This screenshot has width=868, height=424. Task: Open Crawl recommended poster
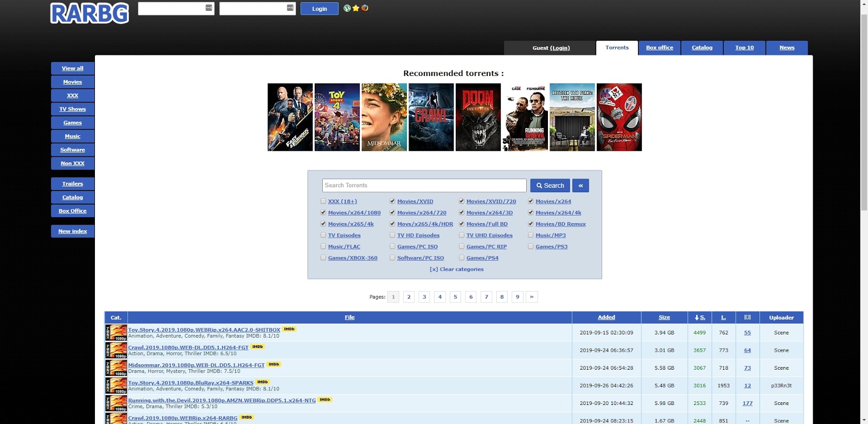click(x=431, y=117)
